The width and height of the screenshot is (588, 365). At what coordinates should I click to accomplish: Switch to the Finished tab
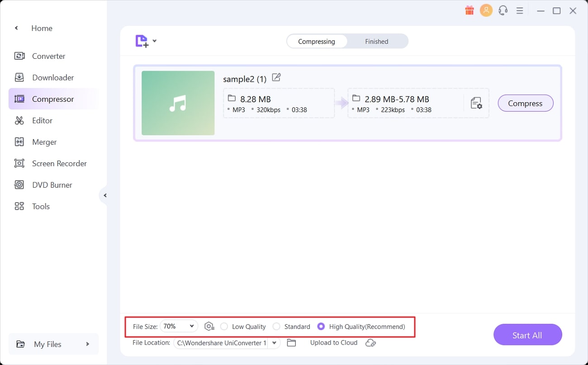(376, 41)
